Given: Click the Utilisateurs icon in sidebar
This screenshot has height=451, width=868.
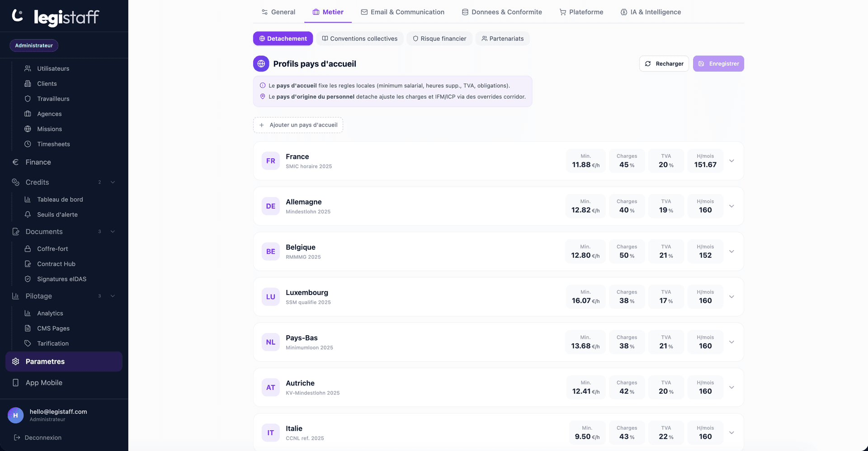Looking at the screenshot, I should click(x=28, y=68).
